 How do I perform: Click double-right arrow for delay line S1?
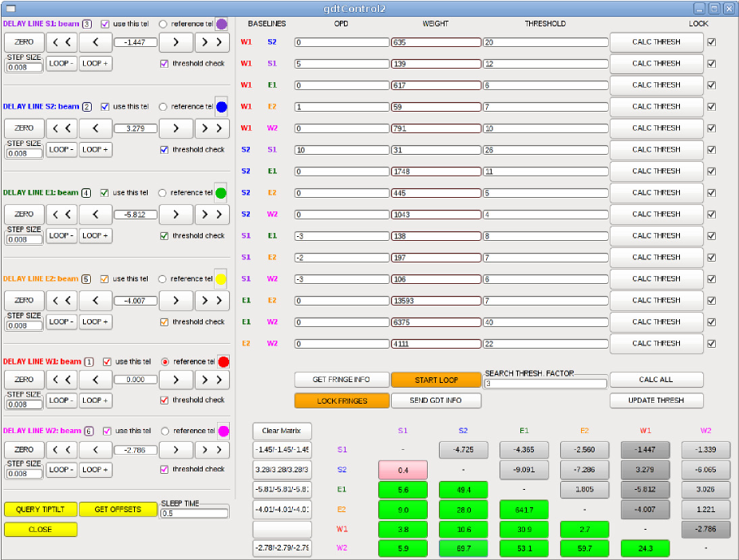click(x=212, y=42)
